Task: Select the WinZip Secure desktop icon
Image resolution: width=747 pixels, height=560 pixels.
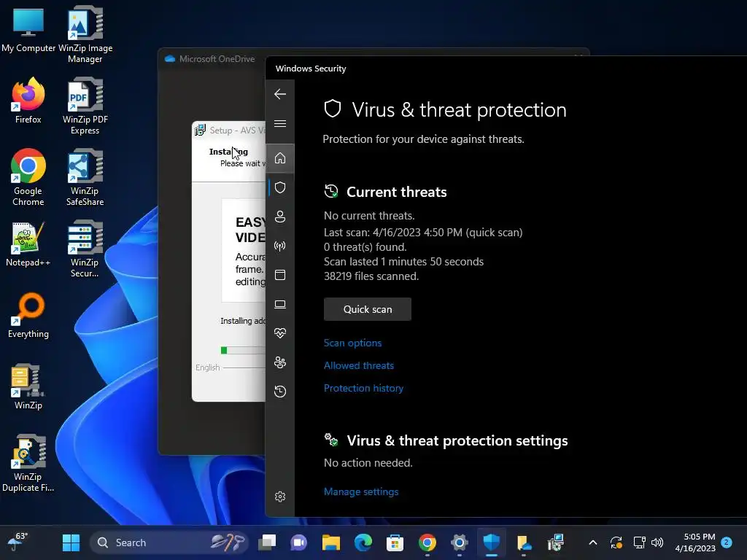Action: click(x=85, y=249)
